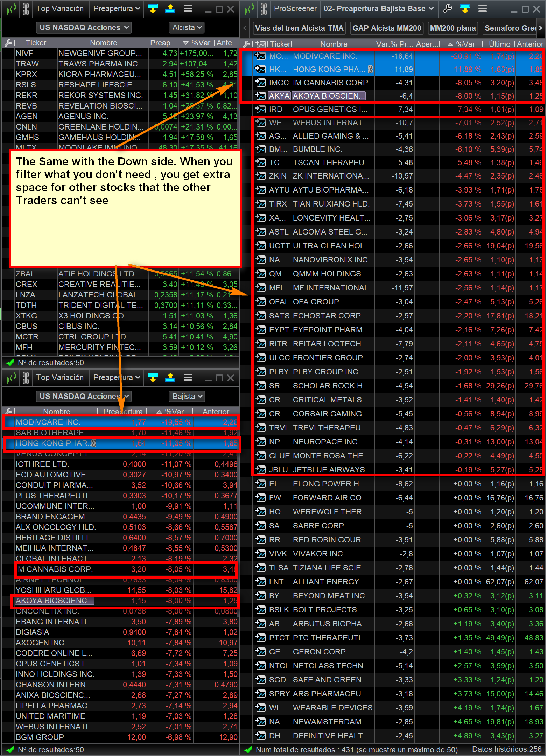Select the AXOGEN INC. row in Bajista list

[121, 643]
